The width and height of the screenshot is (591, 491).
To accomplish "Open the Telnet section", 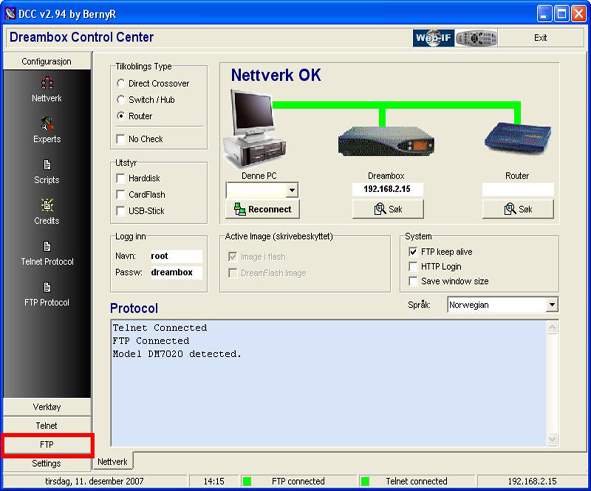I will [47, 426].
